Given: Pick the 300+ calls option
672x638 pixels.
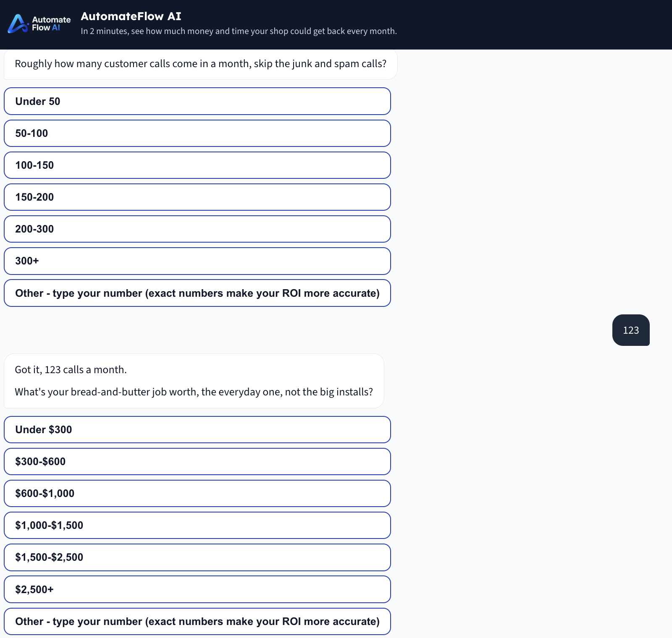Looking at the screenshot, I should (197, 261).
